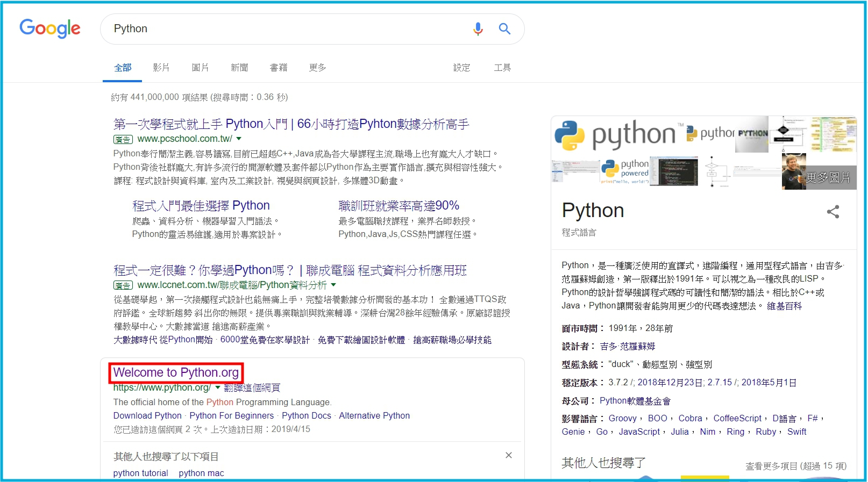The width and height of the screenshot is (868, 482).
Task: Activate voice search microphone icon
Action: (478, 29)
